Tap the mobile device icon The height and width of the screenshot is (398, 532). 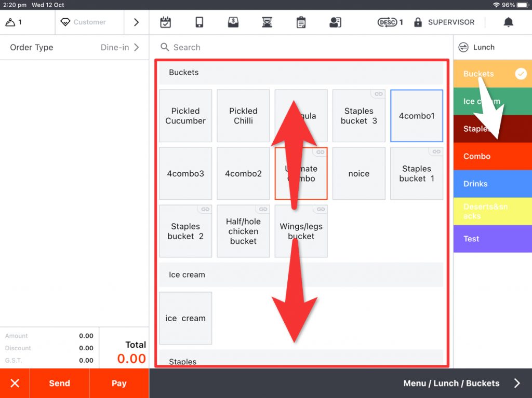(199, 22)
